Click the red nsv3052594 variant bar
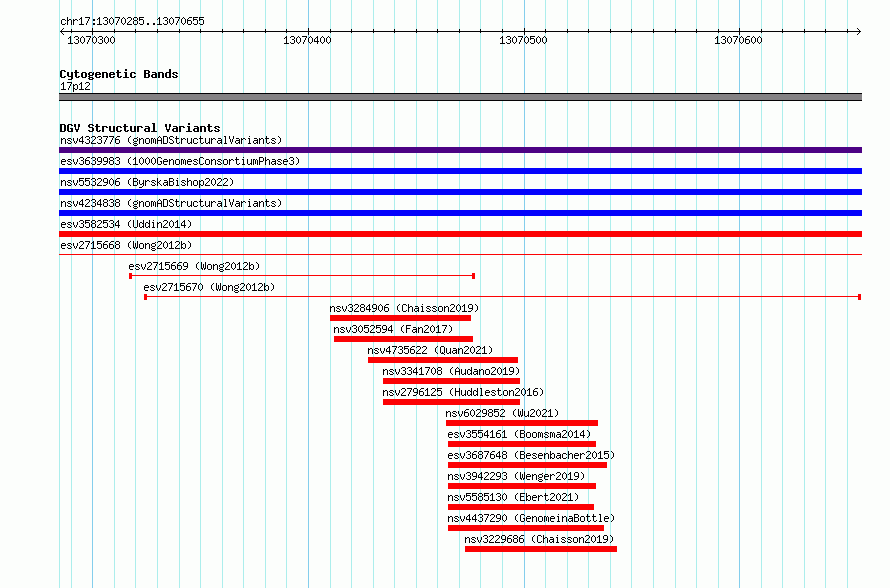This screenshot has width=890, height=588. point(404,339)
